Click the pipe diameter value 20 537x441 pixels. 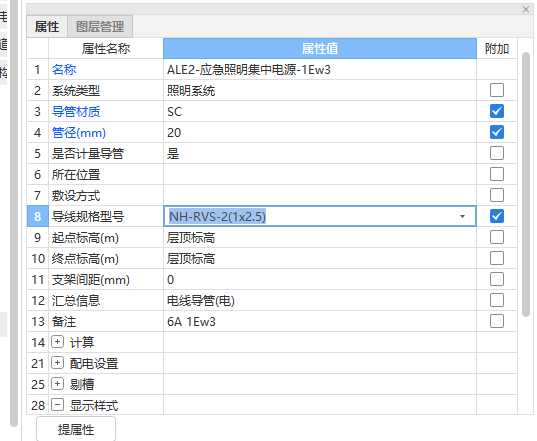320,133
